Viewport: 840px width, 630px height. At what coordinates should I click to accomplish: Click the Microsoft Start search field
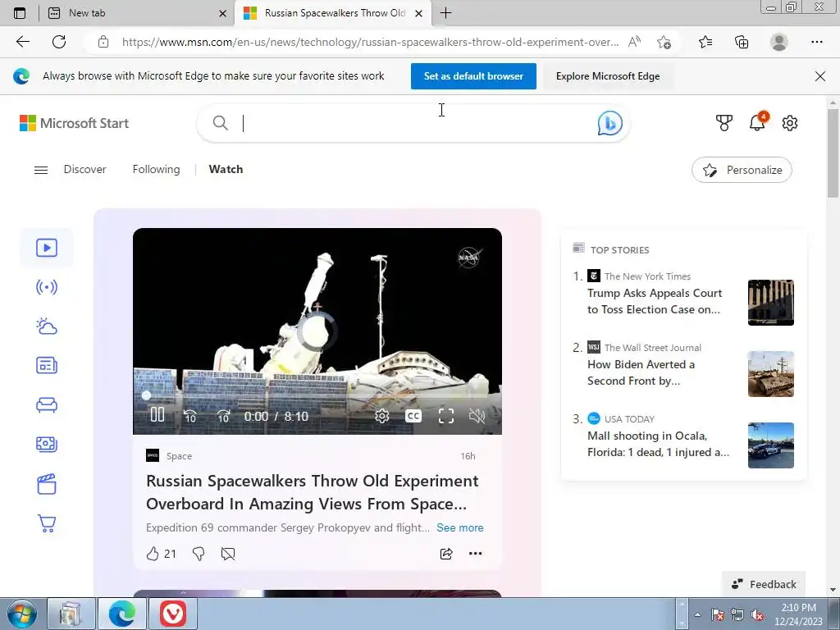point(413,123)
